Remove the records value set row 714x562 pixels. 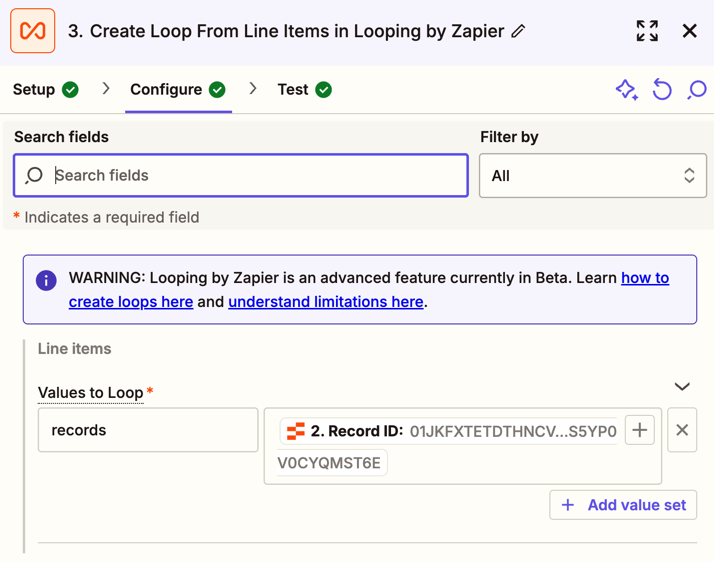click(x=682, y=430)
